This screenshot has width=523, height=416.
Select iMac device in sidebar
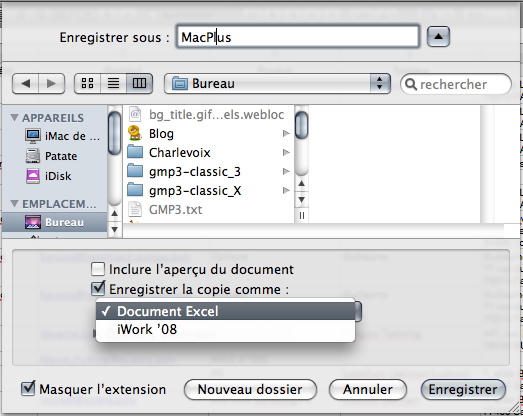pos(62,136)
